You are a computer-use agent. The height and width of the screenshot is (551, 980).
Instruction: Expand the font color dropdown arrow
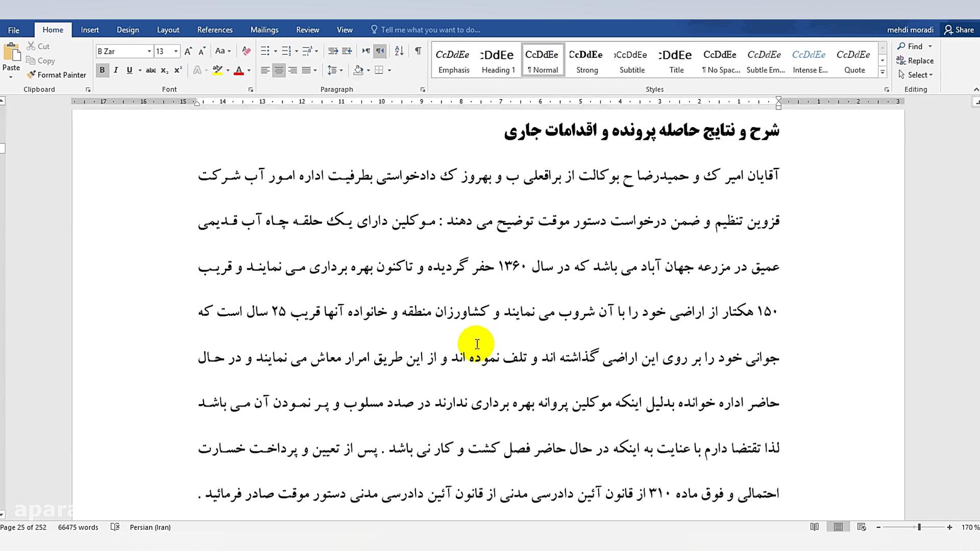(249, 70)
